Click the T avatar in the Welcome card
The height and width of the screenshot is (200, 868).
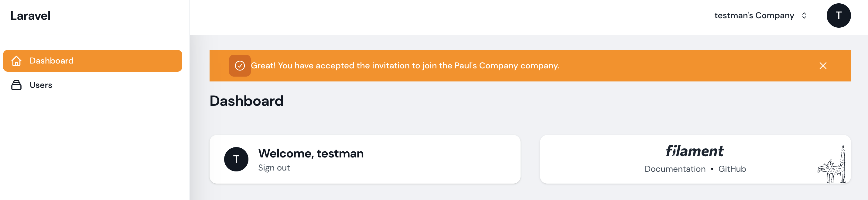pos(236,159)
